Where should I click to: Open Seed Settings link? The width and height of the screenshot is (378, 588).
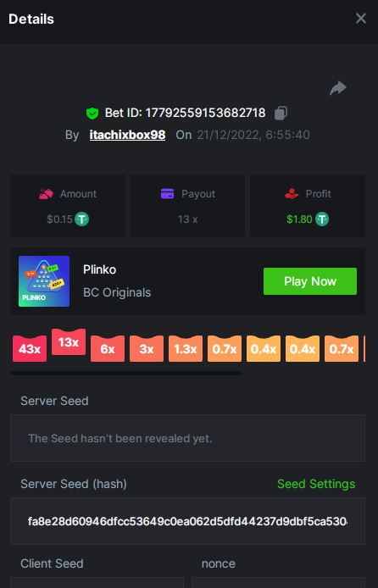click(x=316, y=484)
